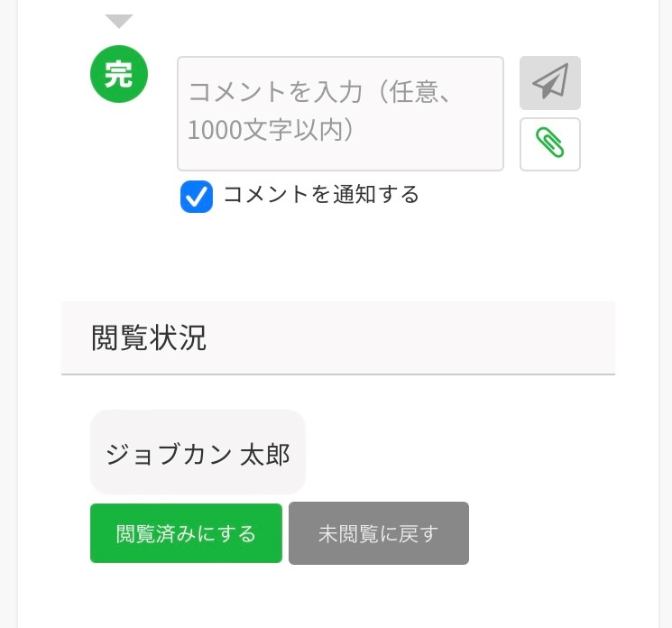Click the コメントを入力 comment text field

coord(340,114)
